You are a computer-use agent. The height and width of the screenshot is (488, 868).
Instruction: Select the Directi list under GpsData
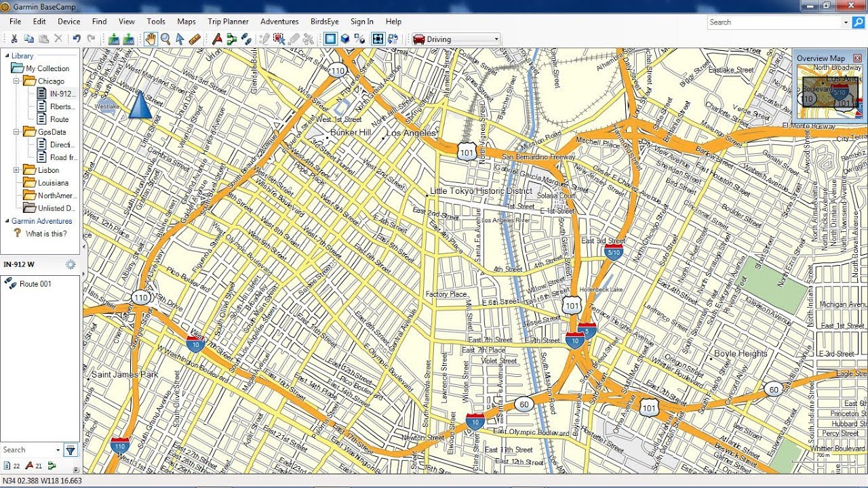pyautogui.click(x=56, y=144)
